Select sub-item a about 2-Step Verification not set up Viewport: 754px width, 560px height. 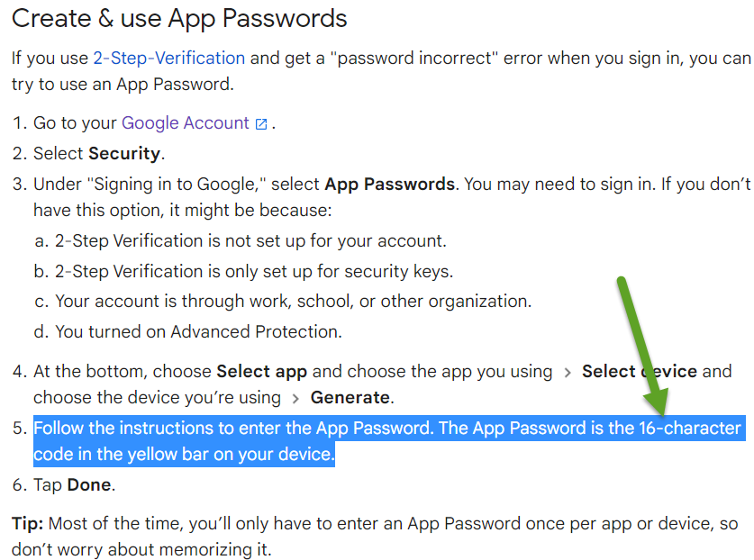tap(241, 240)
